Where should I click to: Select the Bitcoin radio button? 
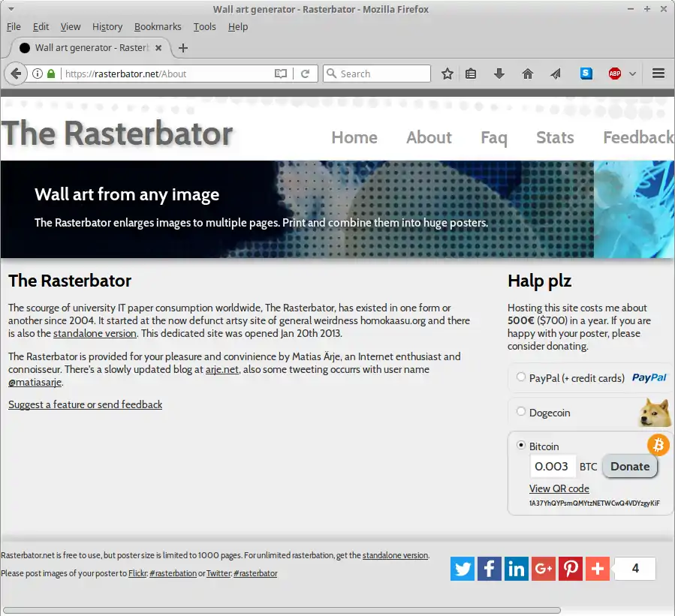(x=521, y=446)
